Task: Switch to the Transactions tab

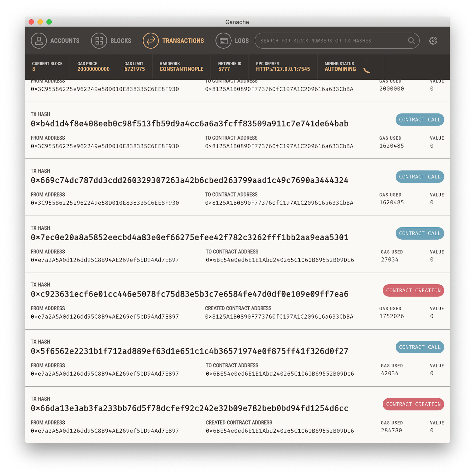Action: 183,41
